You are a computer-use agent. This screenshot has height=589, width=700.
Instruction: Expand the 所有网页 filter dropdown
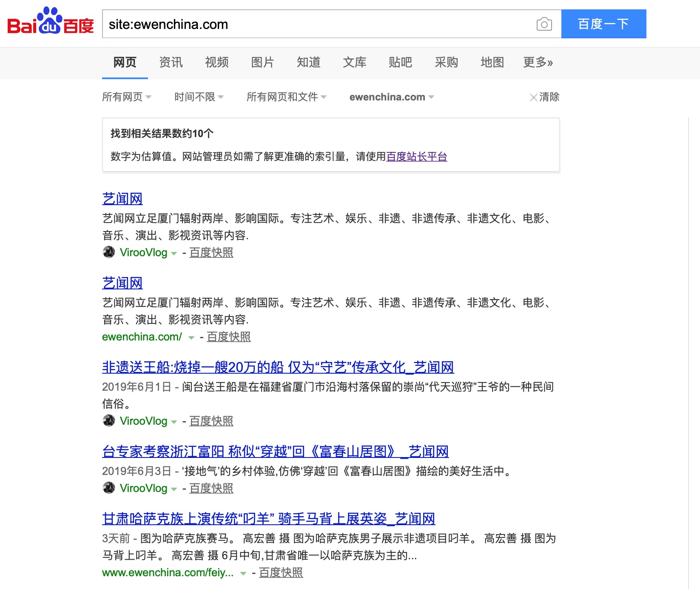click(x=127, y=97)
